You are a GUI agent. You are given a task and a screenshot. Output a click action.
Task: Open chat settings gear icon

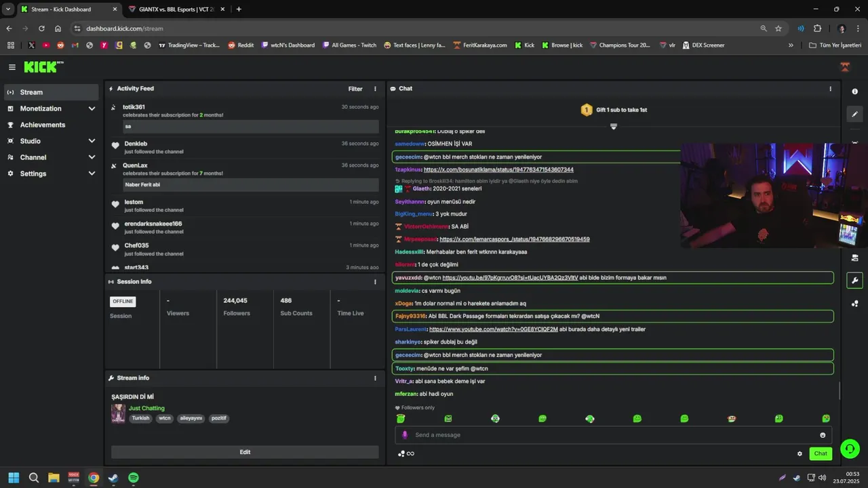pyautogui.click(x=800, y=454)
